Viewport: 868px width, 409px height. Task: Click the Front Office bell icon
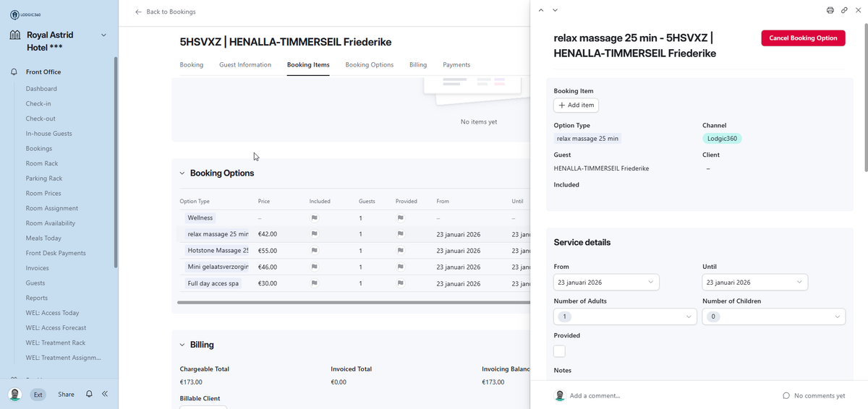pos(14,72)
